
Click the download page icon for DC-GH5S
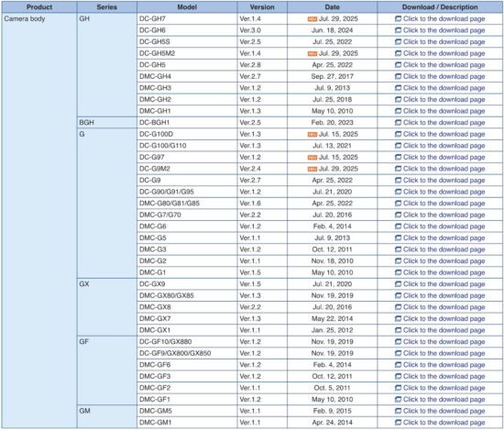(x=398, y=42)
